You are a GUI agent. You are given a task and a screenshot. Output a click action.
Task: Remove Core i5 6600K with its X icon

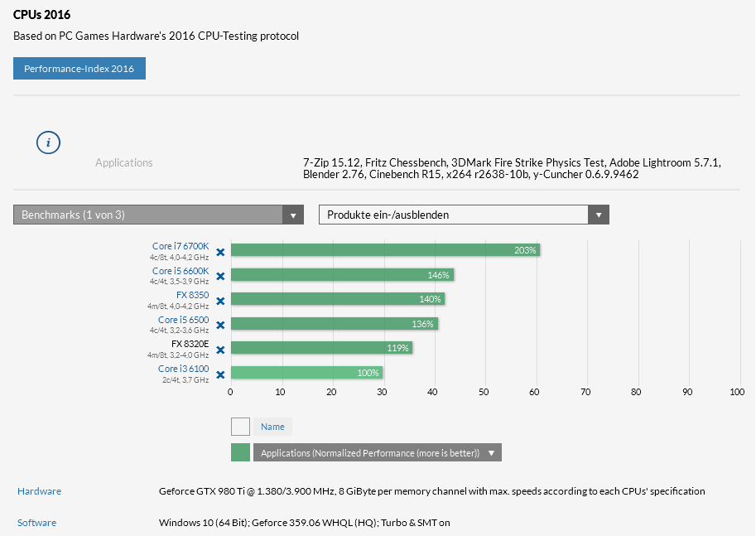[220, 277]
